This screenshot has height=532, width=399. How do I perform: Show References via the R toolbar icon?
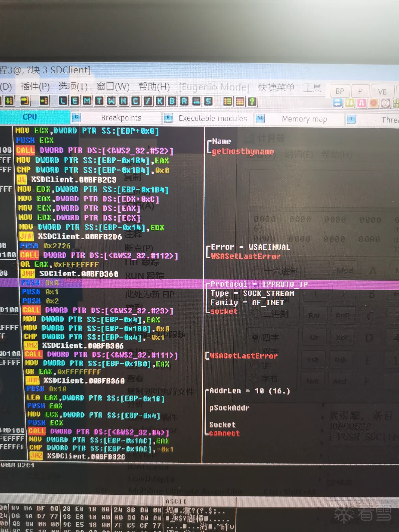click(x=184, y=101)
